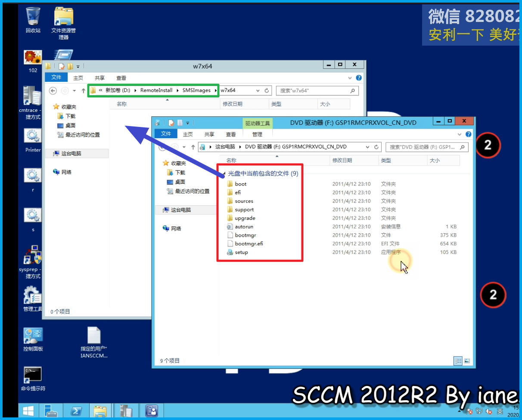Viewport: 522px width, 420px height.
Task: Click 这台电脑 in the DVD window address path
Action: (x=225, y=147)
